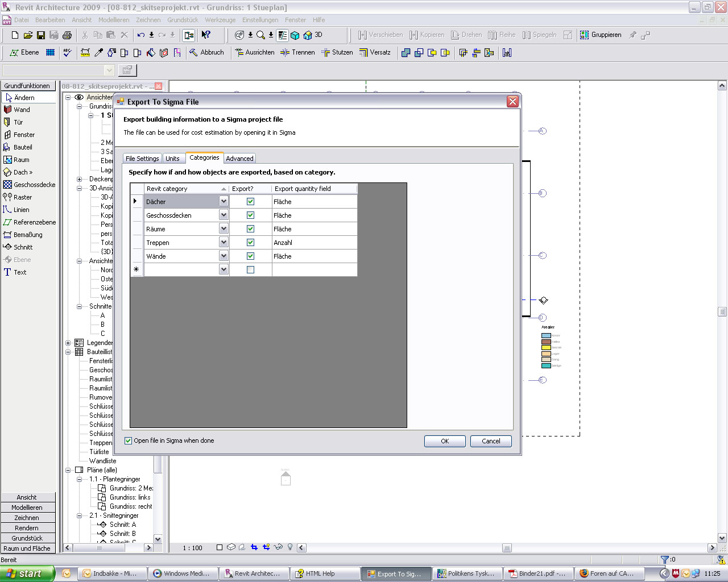Click the Undo arrow icon
The width and height of the screenshot is (728, 582).
(141, 35)
